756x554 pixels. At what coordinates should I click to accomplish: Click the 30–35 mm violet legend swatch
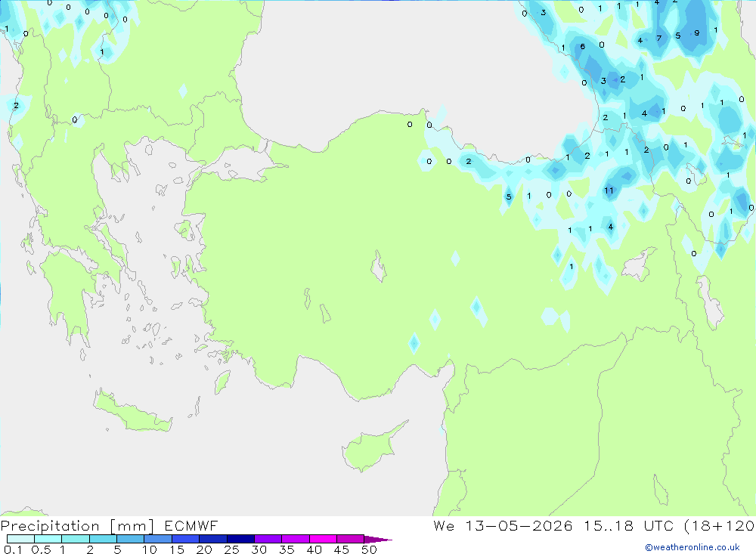pos(268,539)
